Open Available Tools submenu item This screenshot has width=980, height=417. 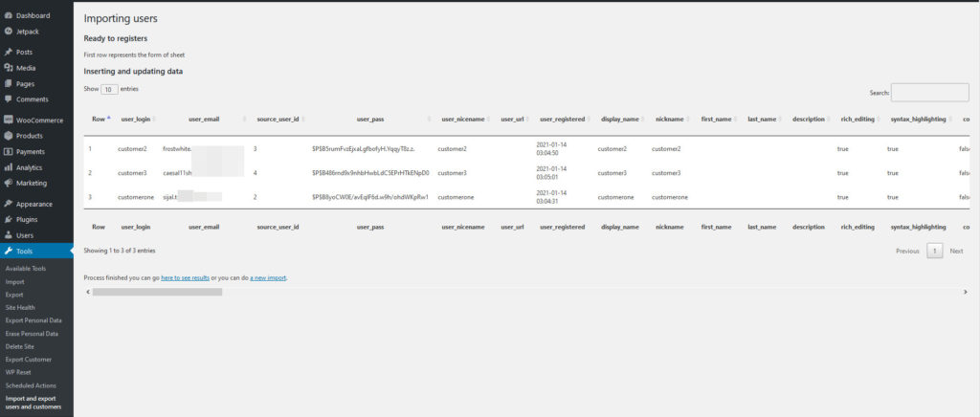coord(26,269)
